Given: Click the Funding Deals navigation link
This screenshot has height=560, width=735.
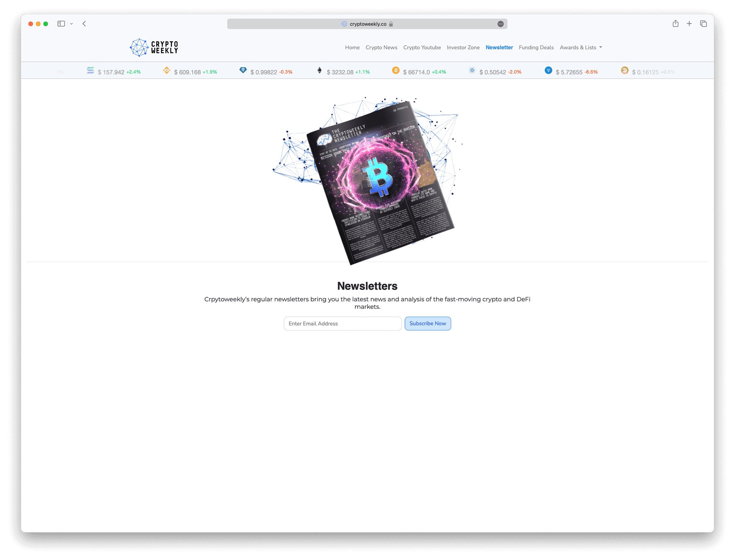Looking at the screenshot, I should click(536, 48).
